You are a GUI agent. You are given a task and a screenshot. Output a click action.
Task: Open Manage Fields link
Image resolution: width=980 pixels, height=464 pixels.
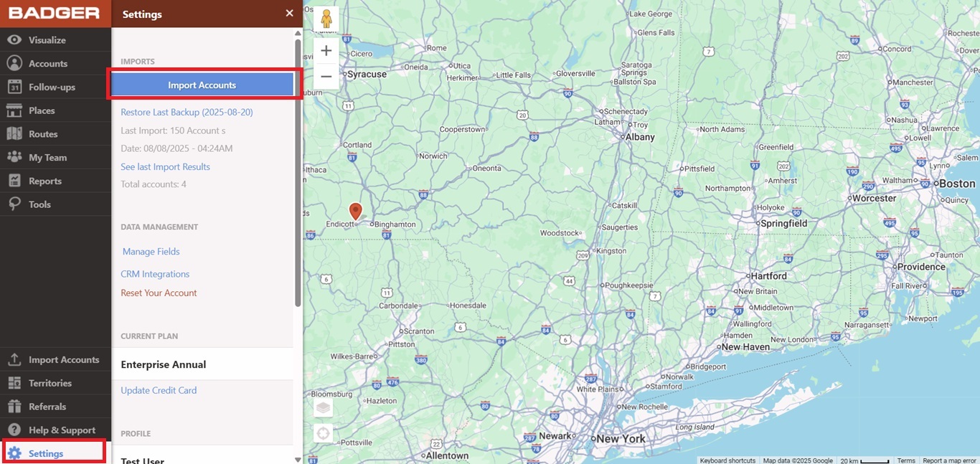click(151, 252)
